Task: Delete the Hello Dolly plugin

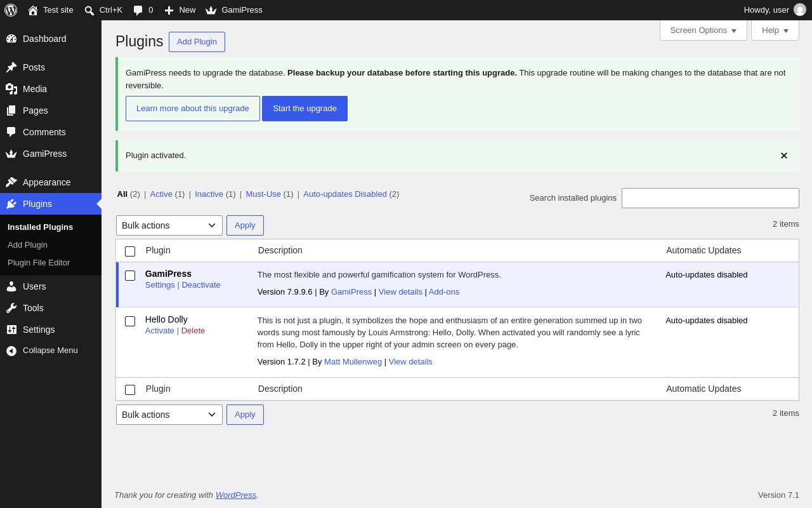Action: [193, 331]
